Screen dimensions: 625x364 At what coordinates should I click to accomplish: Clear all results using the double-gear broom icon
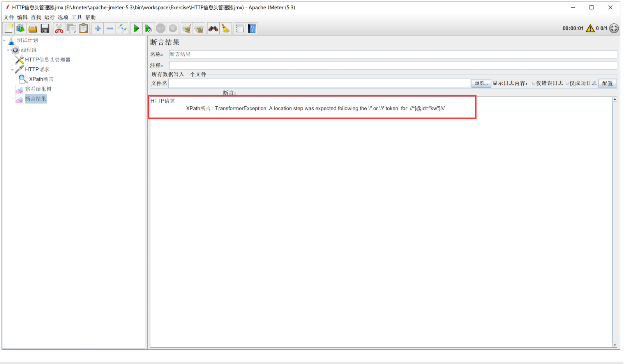199,28
